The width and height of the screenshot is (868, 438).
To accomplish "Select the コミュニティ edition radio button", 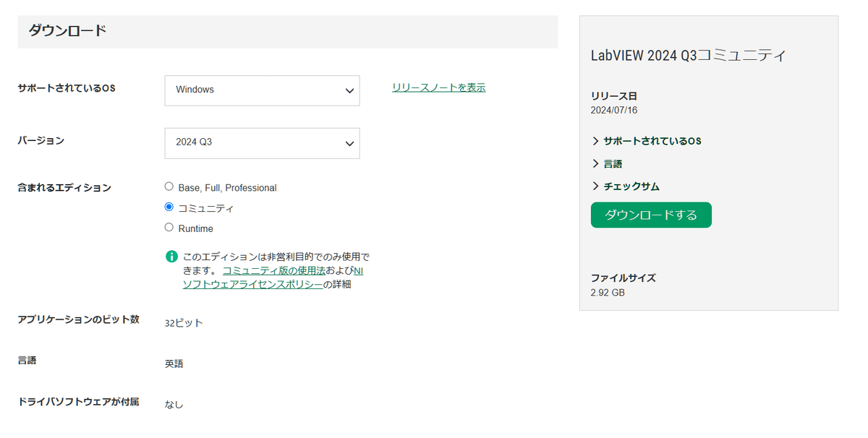I will (169, 207).
